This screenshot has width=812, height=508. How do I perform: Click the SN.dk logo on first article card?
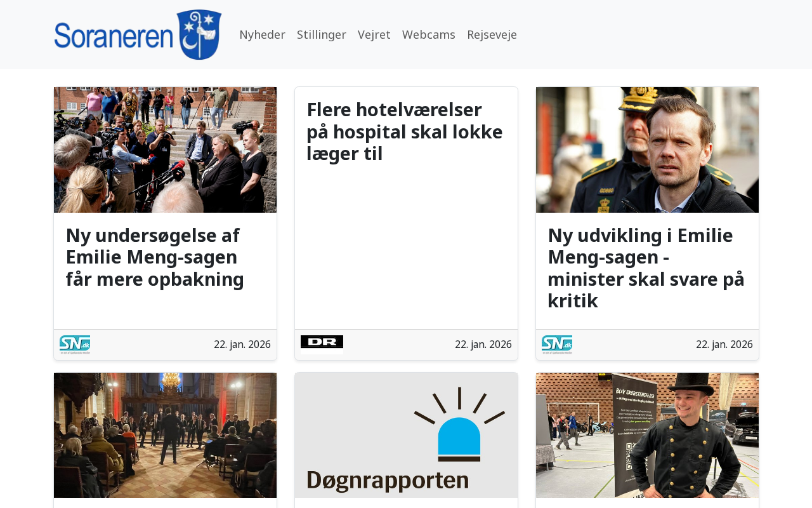pos(75,344)
